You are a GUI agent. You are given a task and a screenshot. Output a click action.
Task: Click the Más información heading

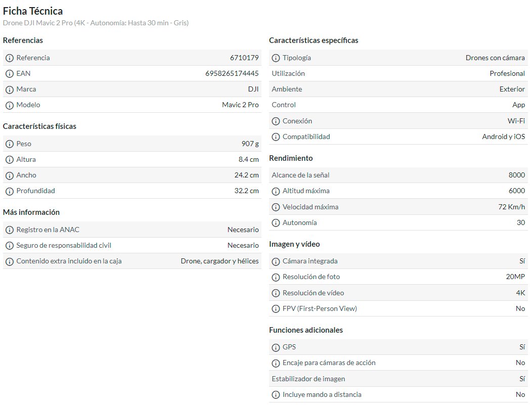(31, 212)
